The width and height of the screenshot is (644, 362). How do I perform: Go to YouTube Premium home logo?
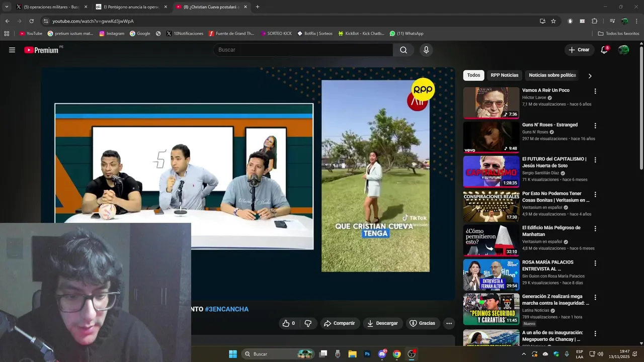(41, 50)
